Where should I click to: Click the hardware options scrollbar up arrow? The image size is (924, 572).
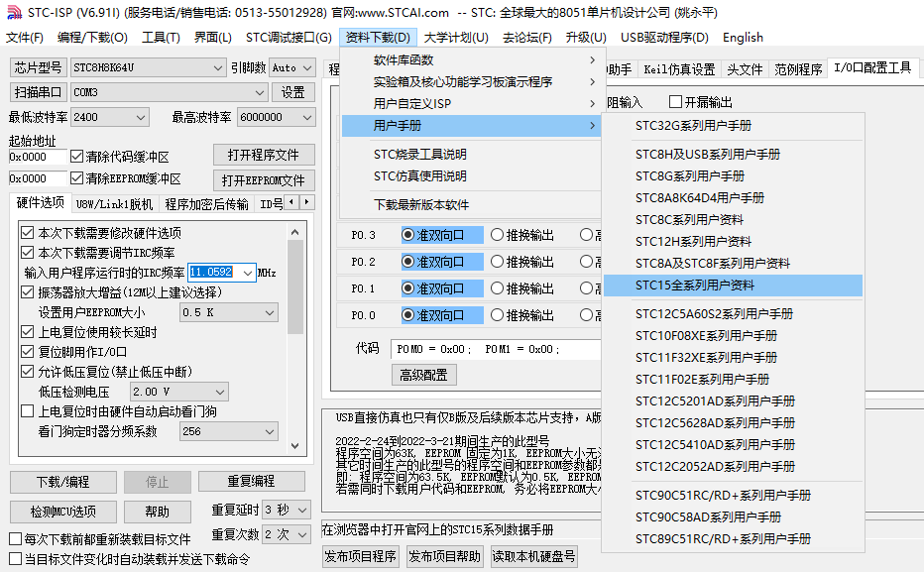click(295, 232)
